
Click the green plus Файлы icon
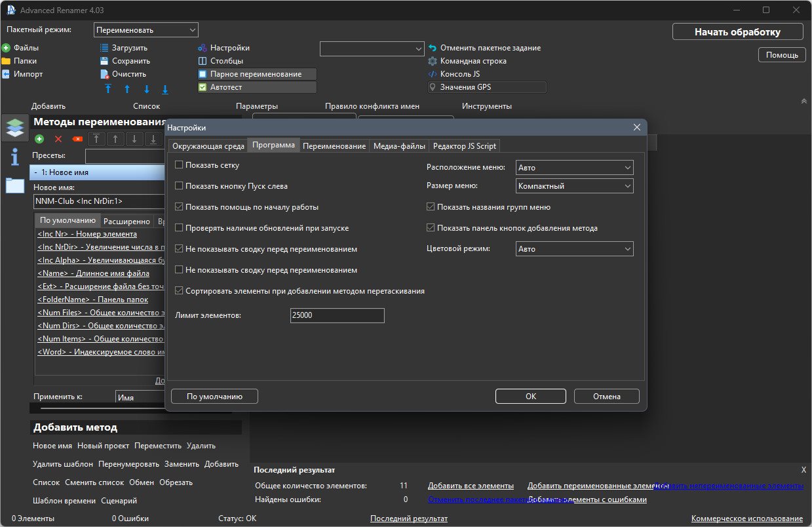point(6,48)
